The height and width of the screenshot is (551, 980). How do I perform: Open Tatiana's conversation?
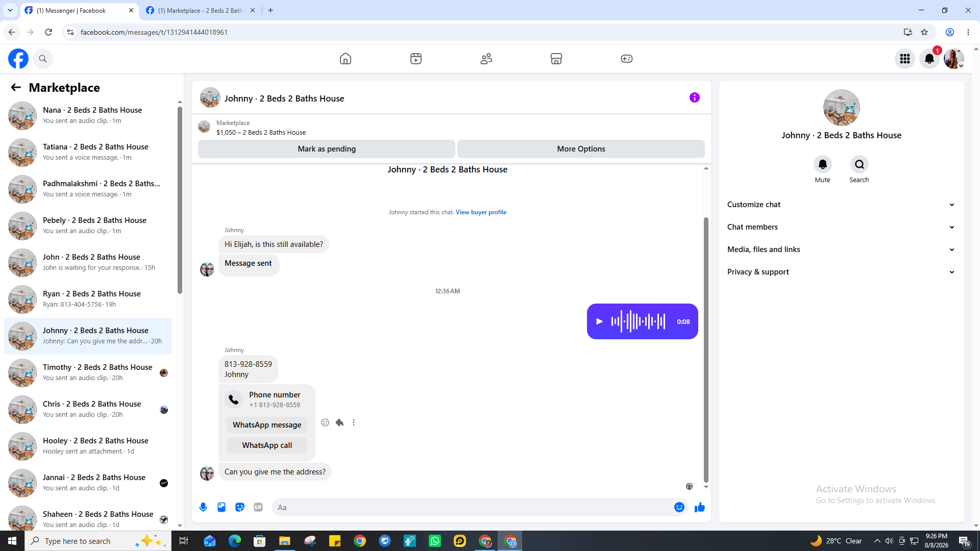88,152
